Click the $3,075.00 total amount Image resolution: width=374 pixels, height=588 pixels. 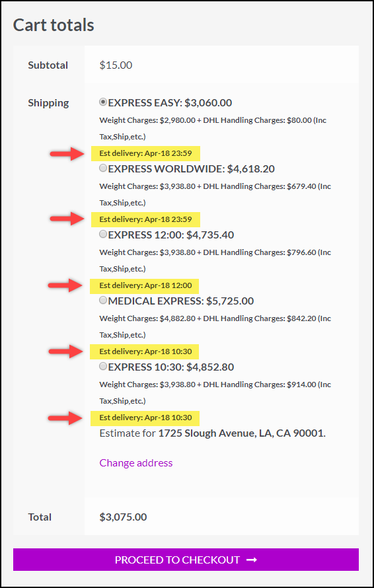point(123,517)
